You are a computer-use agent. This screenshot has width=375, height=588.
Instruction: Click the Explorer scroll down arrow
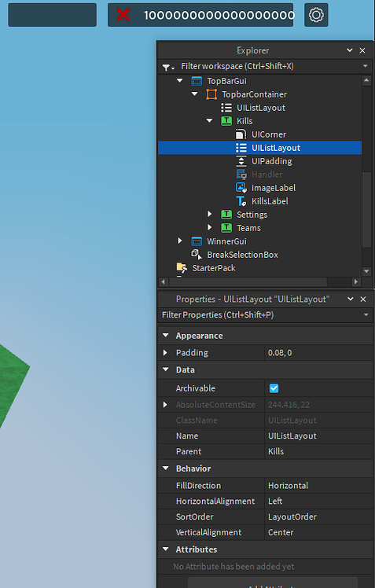tap(367, 271)
